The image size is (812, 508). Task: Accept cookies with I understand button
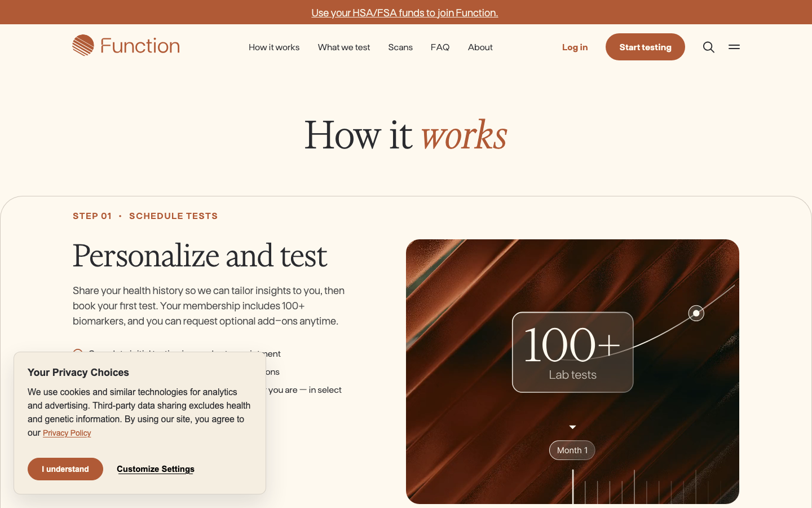[65, 469]
